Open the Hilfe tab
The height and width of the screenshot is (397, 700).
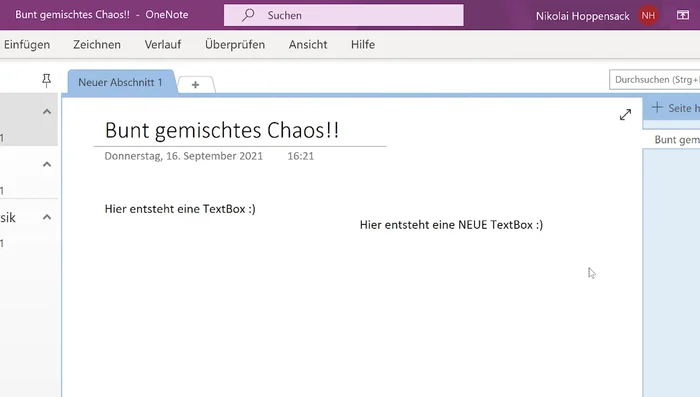click(x=363, y=45)
